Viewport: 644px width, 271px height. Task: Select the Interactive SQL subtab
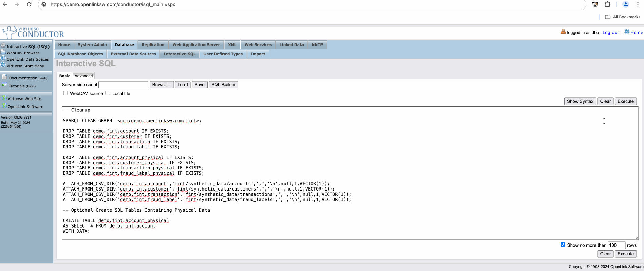pyautogui.click(x=180, y=54)
